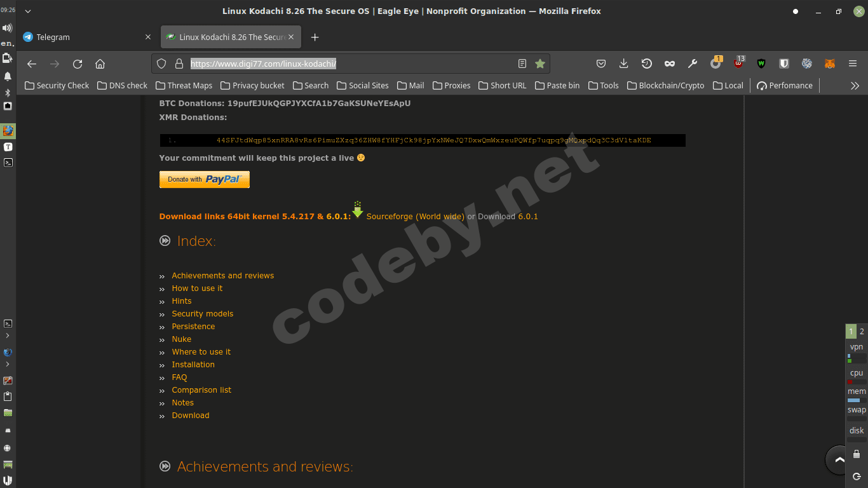Open the Perfomance bookmark
This screenshot has height=488, width=868.
[785, 86]
